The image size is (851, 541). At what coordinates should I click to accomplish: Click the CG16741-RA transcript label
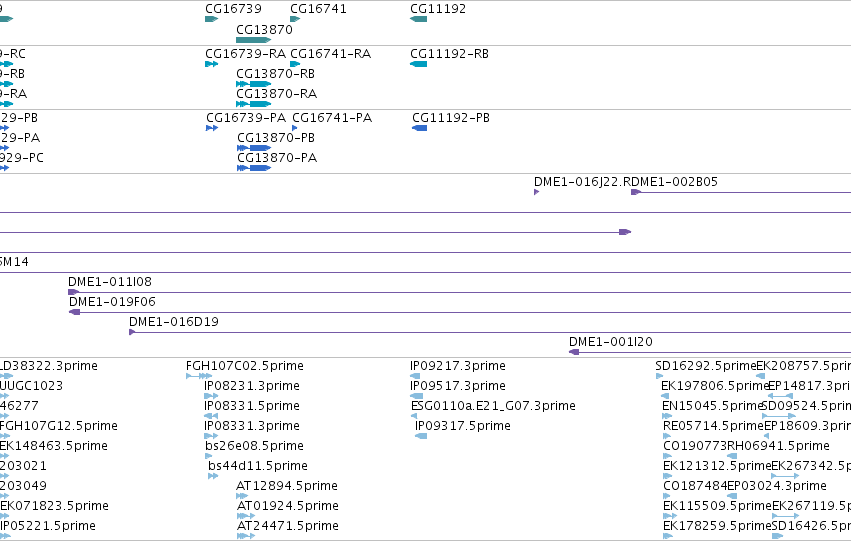[x=331, y=54]
